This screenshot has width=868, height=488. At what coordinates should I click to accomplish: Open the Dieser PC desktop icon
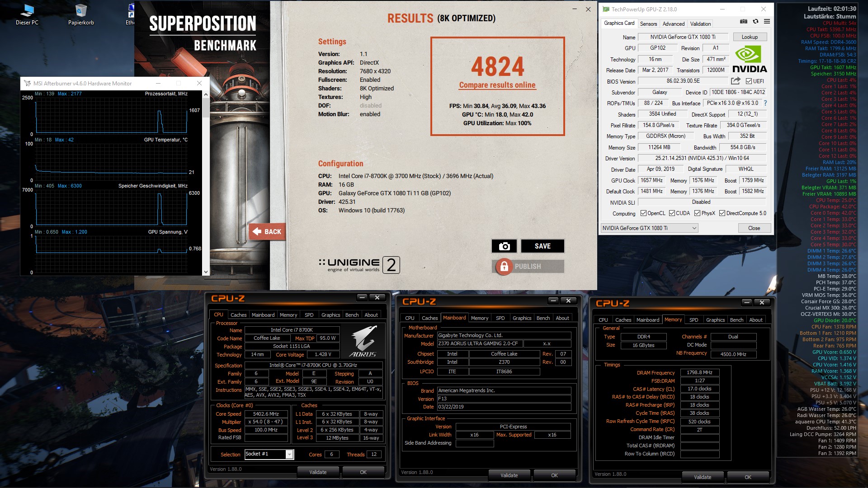point(27,15)
